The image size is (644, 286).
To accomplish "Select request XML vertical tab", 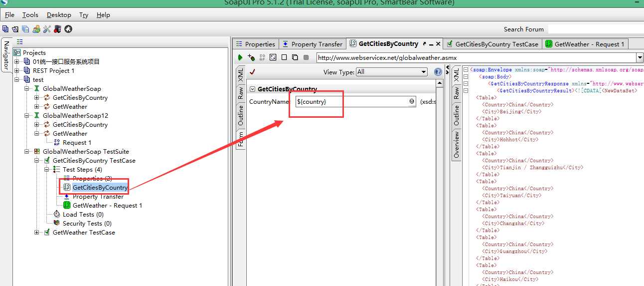I will pyautogui.click(x=240, y=75).
